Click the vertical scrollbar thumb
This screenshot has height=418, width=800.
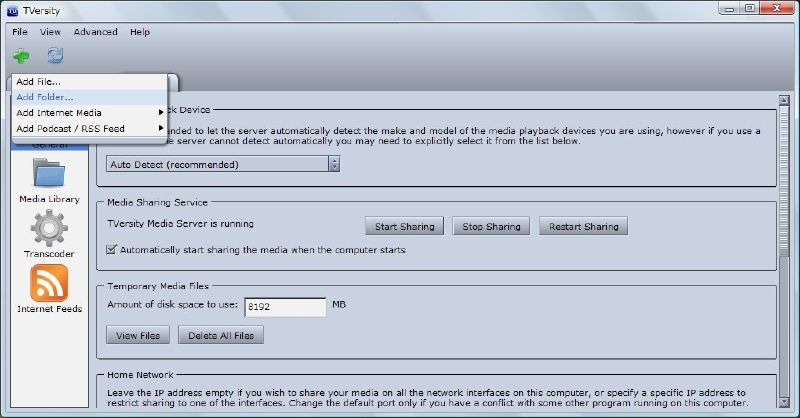coord(784,179)
